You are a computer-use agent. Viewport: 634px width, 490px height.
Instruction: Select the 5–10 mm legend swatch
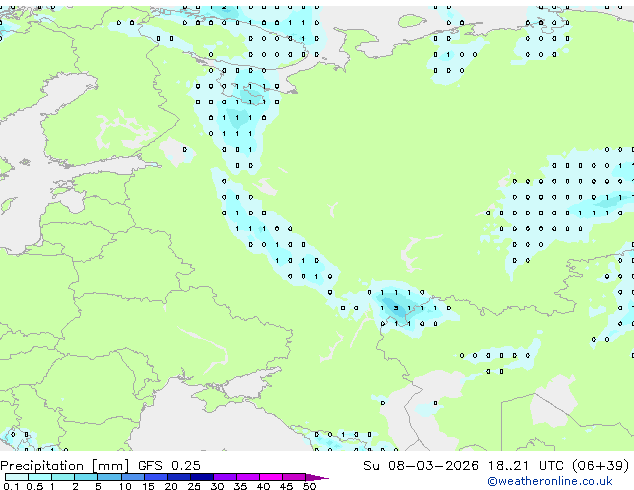[x=109, y=477]
